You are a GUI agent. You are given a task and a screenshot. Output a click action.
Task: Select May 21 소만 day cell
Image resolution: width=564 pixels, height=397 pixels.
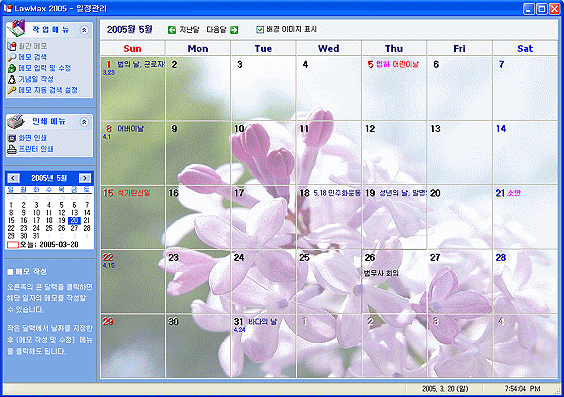click(525, 217)
